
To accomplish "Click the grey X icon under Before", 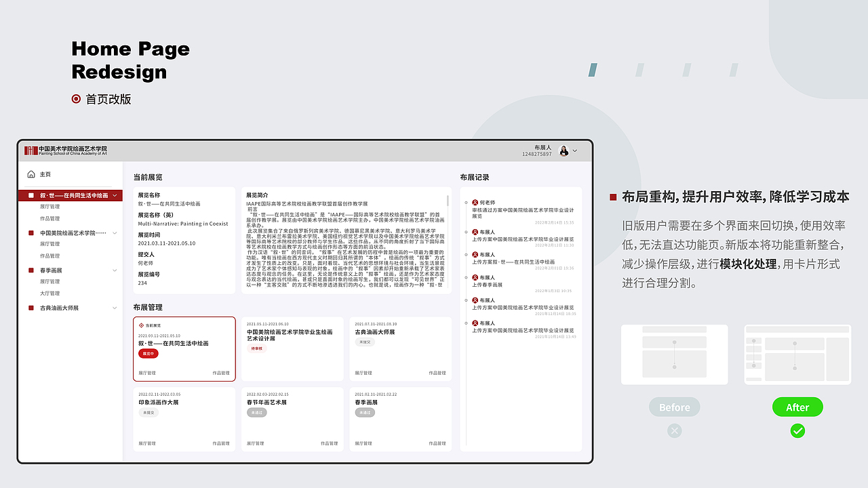I will (x=674, y=430).
